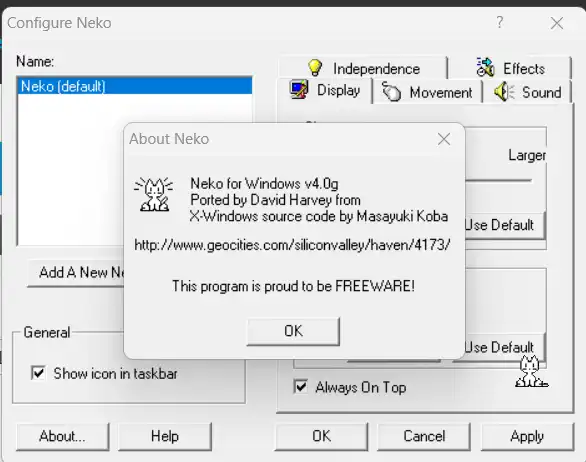The width and height of the screenshot is (586, 462).
Task: Click the About... button
Action: 62,436
